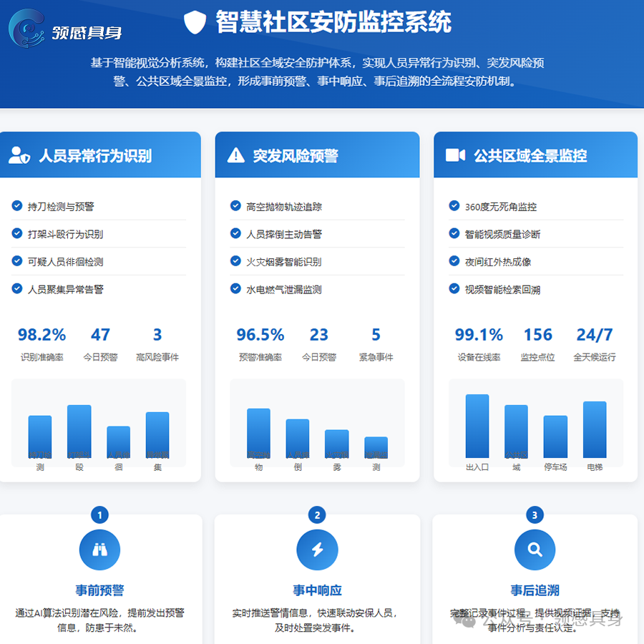The height and width of the screenshot is (644, 644).
Task: Click the 泄漏监测 bar in risk chart
Action: click(x=376, y=447)
